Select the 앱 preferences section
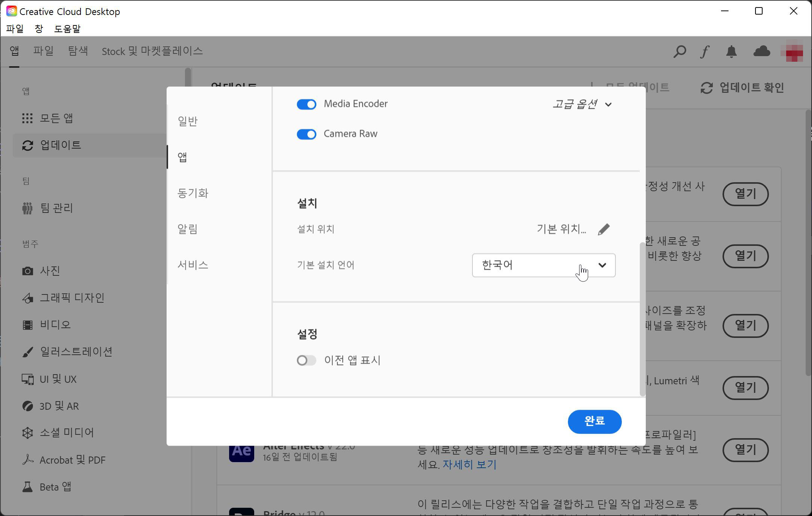The height and width of the screenshot is (516, 812). point(182,157)
